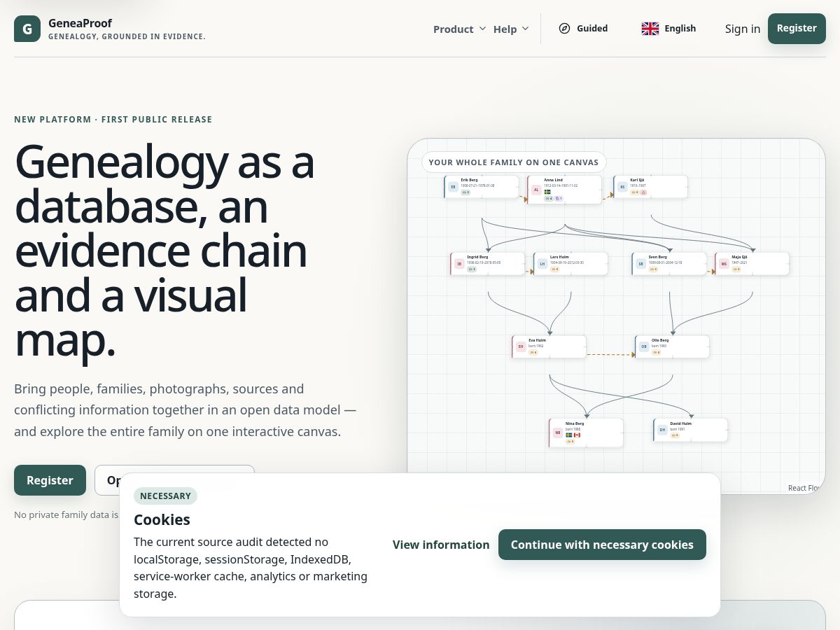Viewport: 840px width, 630px height.
Task: Expand the Product dropdown menu
Action: click(459, 29)
